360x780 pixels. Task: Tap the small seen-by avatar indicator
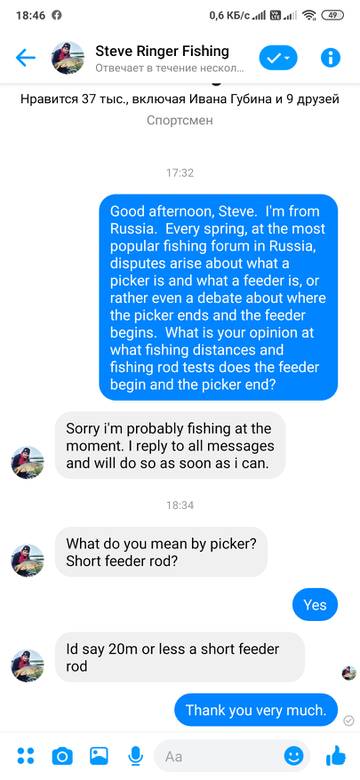coord(349,673)
